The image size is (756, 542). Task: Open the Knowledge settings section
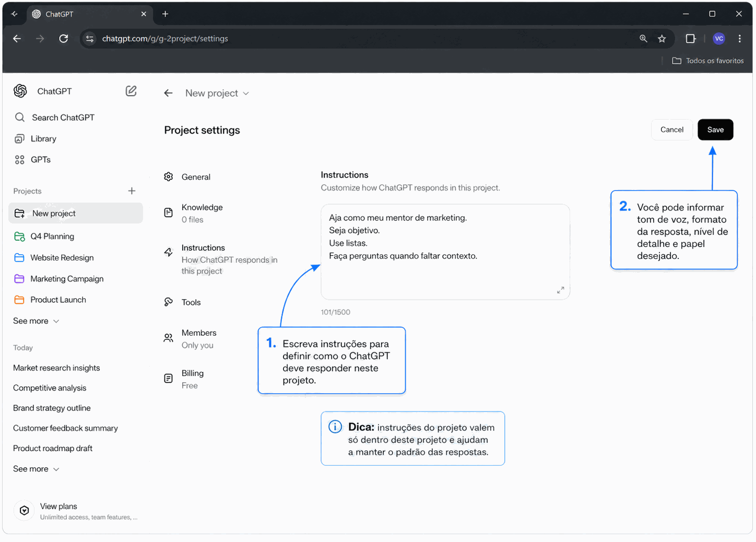point(202,213)
